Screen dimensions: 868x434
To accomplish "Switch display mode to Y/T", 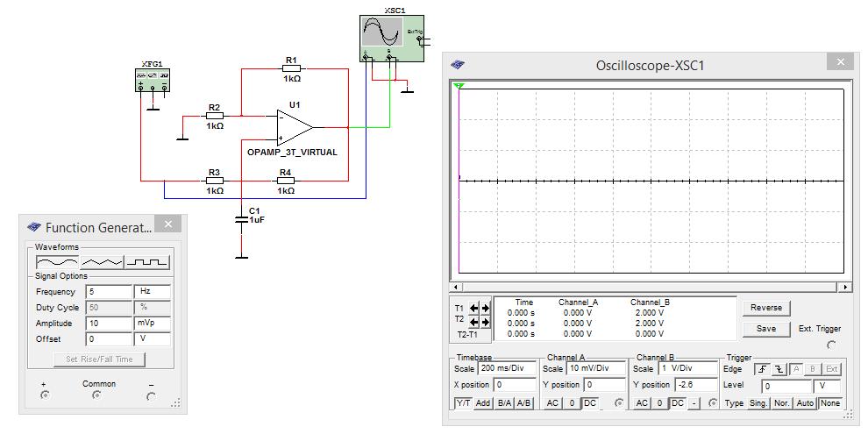I will [x=463, y=403].
